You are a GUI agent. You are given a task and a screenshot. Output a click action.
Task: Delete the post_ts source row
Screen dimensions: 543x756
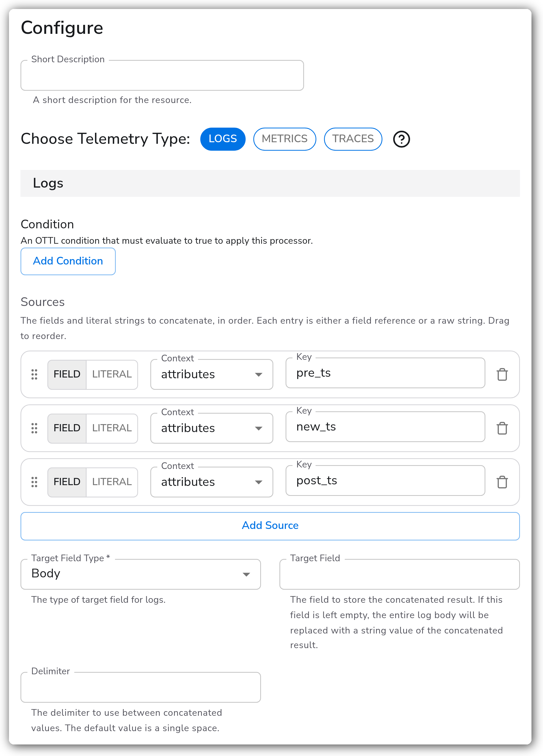click(x=502, y=482)
